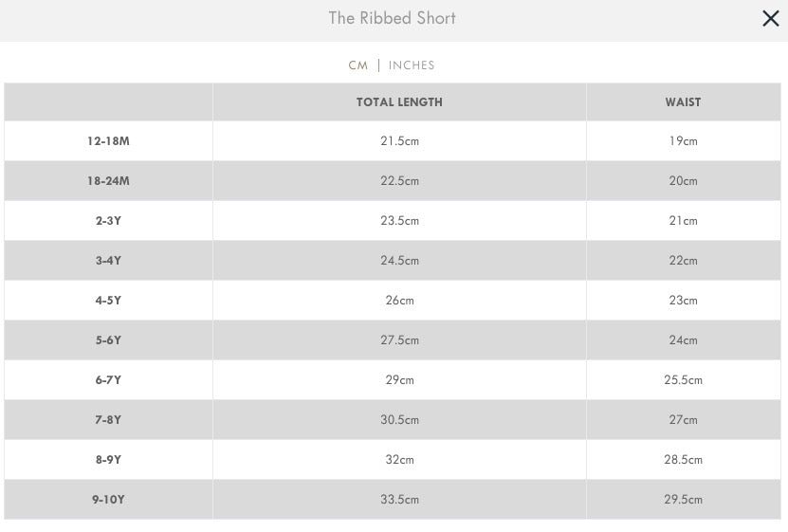Click the 5-6Y size label
The width and height of the screenshot is (788, 532).
pyautogui.click(x=108, y=340)
